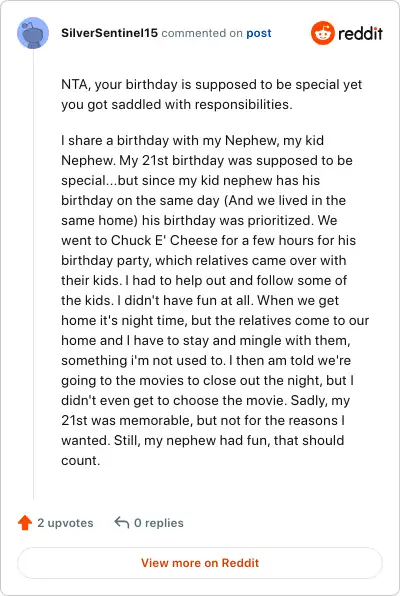Viewport: 400px width, 596px height.
Task: Click the final word "count." in the comment
Action: point(81,460)
